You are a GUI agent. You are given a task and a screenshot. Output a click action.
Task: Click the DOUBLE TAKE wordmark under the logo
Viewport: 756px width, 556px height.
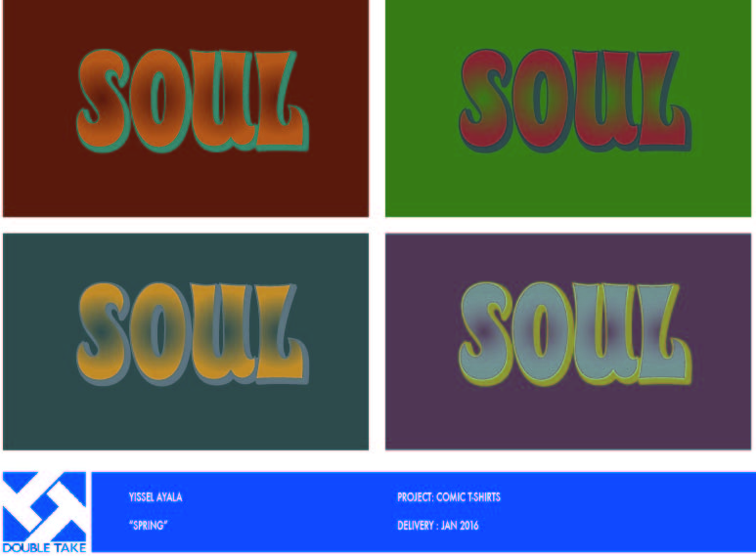44,547
